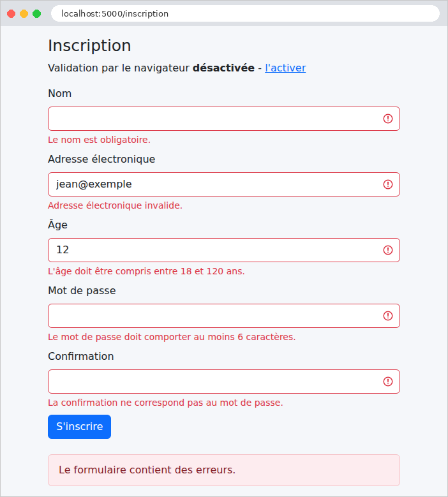Follow the l'activer link
The width and height of the screenshot is (448, 497).
(285, 68)
